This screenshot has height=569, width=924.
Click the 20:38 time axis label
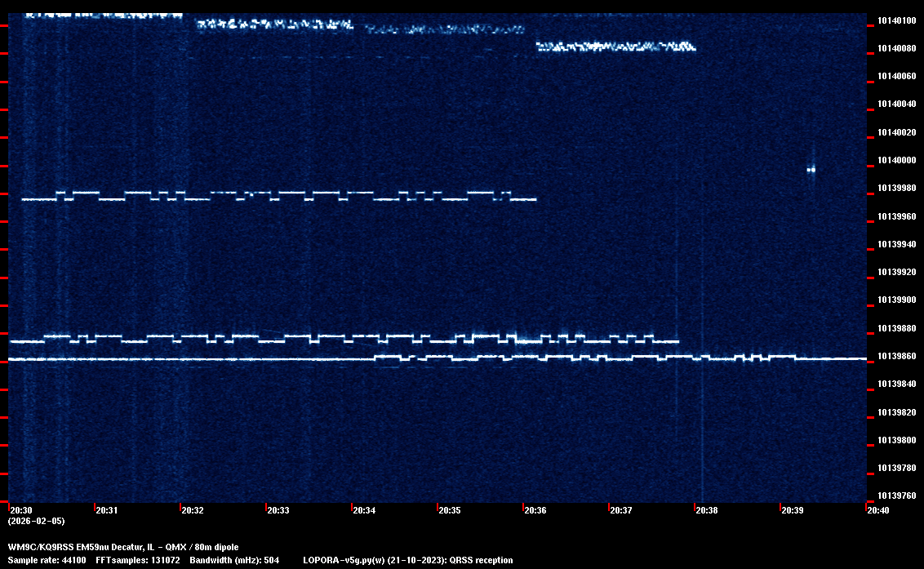(x=707, y=510)
